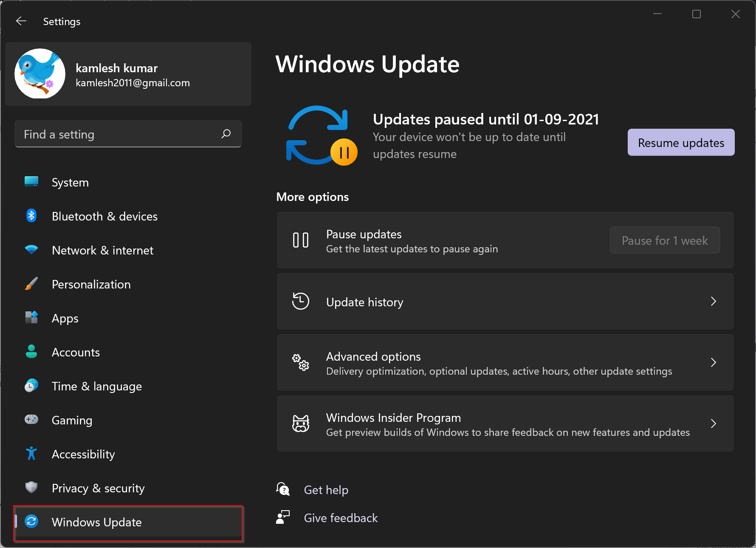Open Bluetooth & devices settings
Viewport: 756px width, 548px height.
coord(128,216)
